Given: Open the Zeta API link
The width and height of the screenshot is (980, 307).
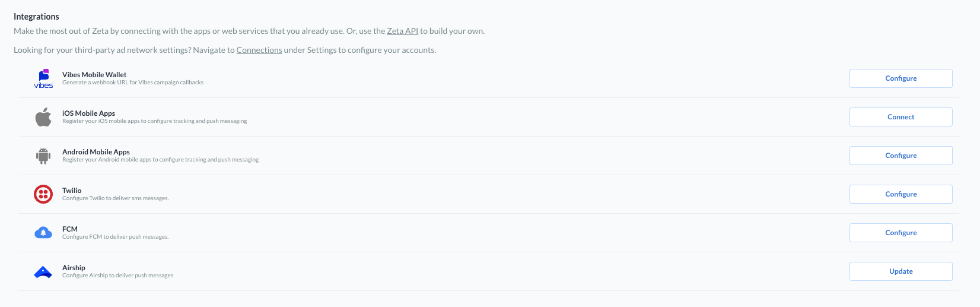Looking at the screenshot, I should click(x=402, y=31).
